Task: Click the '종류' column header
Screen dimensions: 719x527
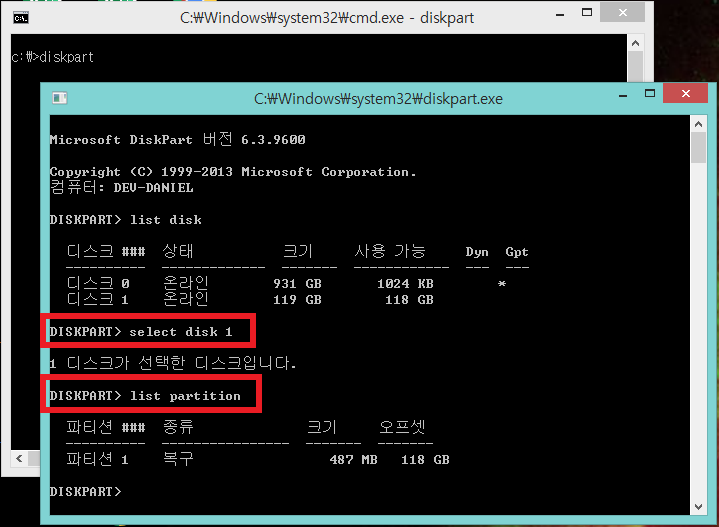Action: coord(178,427)
